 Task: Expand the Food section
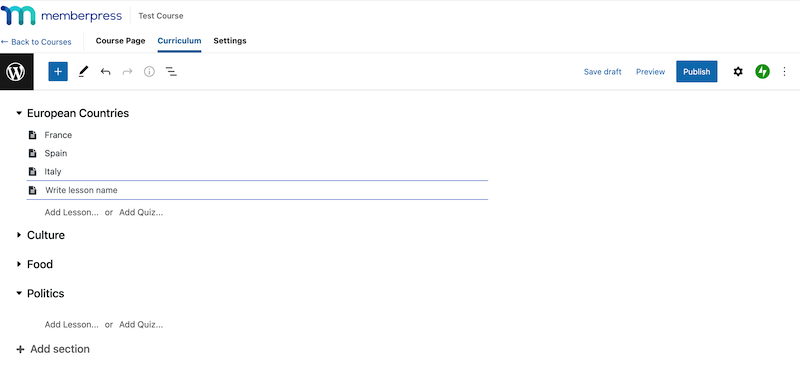19,264
